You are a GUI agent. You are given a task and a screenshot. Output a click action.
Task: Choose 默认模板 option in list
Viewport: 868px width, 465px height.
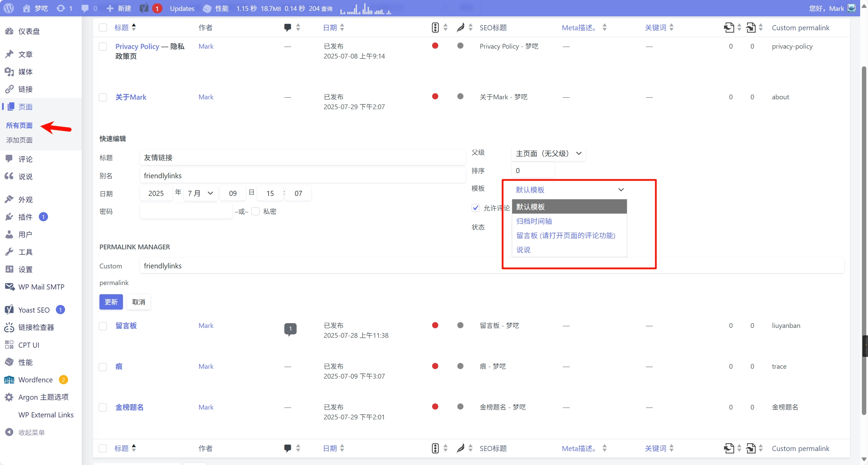click(569, 207)
